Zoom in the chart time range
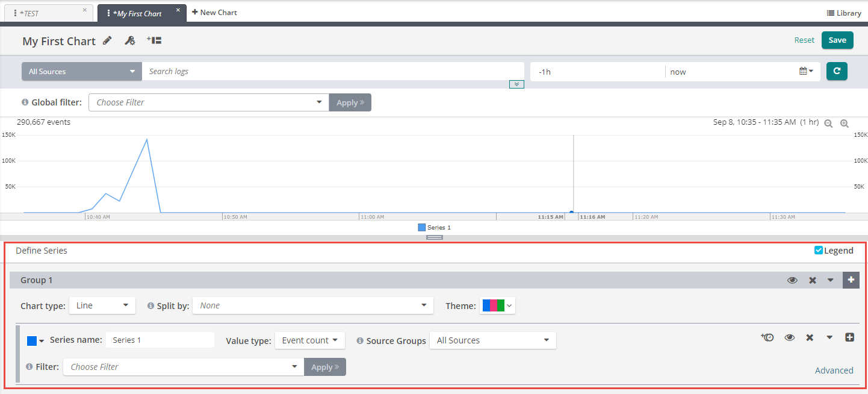This screenshot has width=868, height=394. click(845, 124)
